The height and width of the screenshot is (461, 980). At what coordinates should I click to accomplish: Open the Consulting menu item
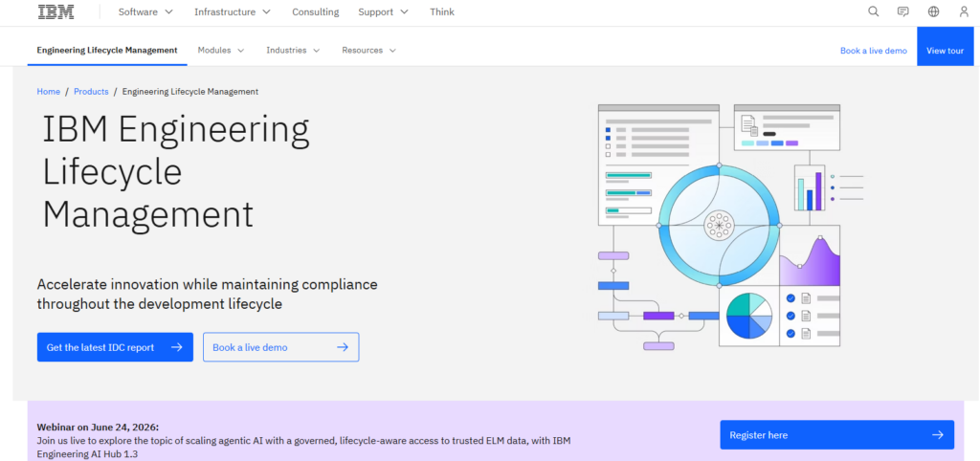point(316,11)
